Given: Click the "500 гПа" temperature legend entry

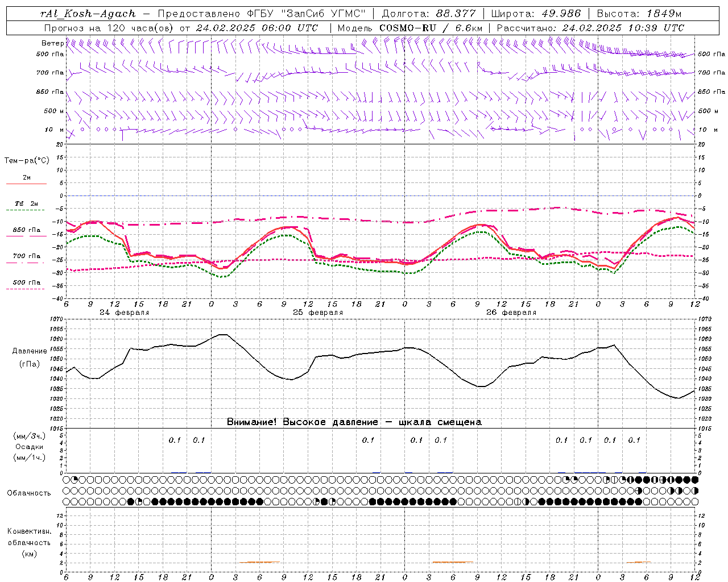Looking at the screenshot, I should coord(27,282).
